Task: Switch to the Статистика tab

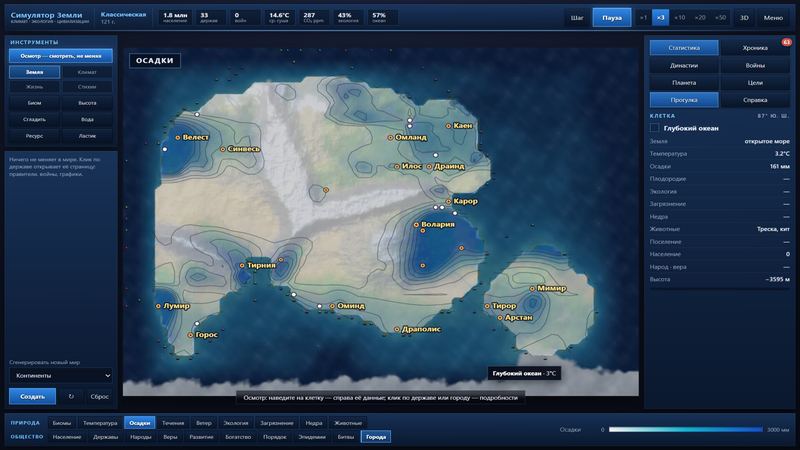Action: (x=684, y=48)
